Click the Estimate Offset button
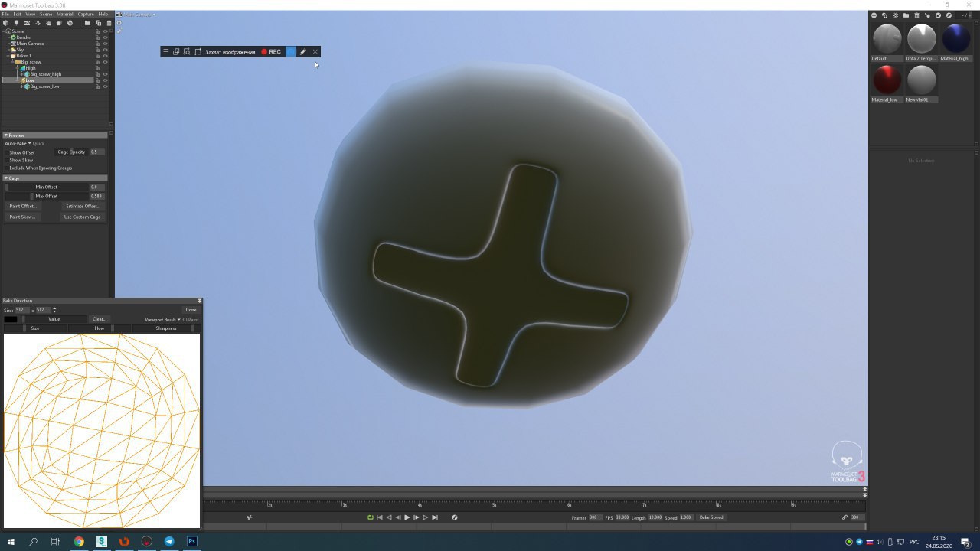Image resolution: width=980 pixels, height=551 pixels. [x=83, y=206]
